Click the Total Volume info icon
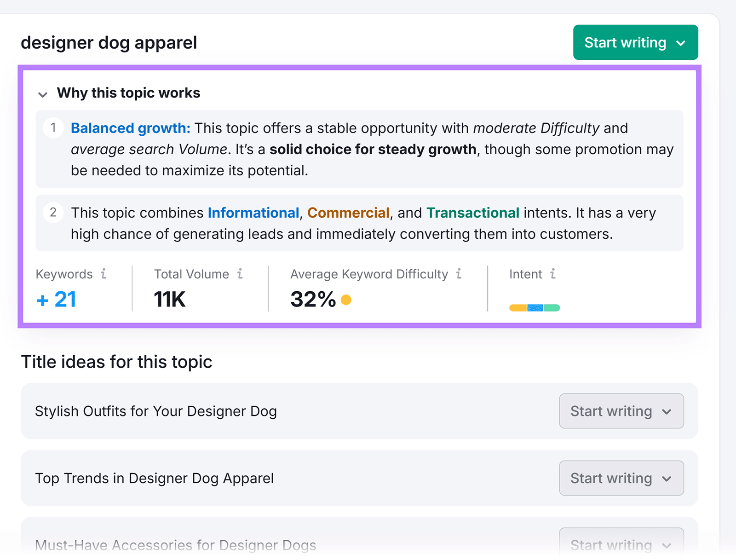The height and width of the screenshot is (560, 736). coord(240,274)
